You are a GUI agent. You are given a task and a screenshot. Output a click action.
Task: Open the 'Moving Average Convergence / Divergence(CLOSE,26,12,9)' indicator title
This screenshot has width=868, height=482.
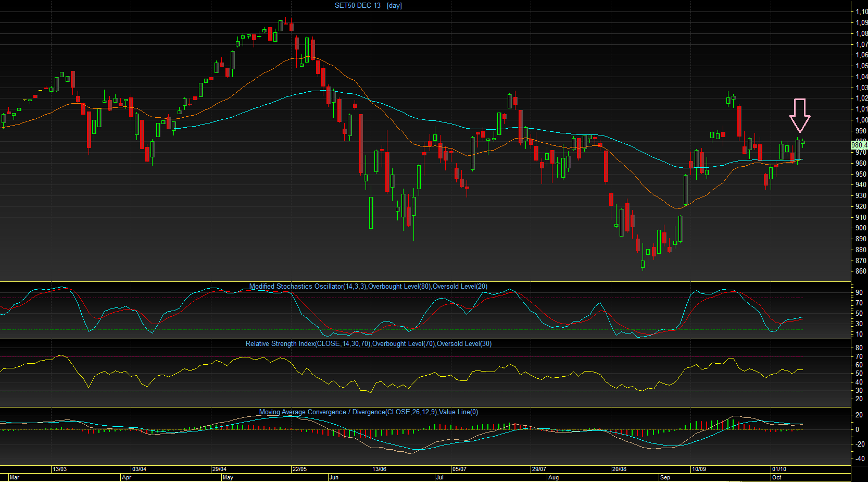348,412
